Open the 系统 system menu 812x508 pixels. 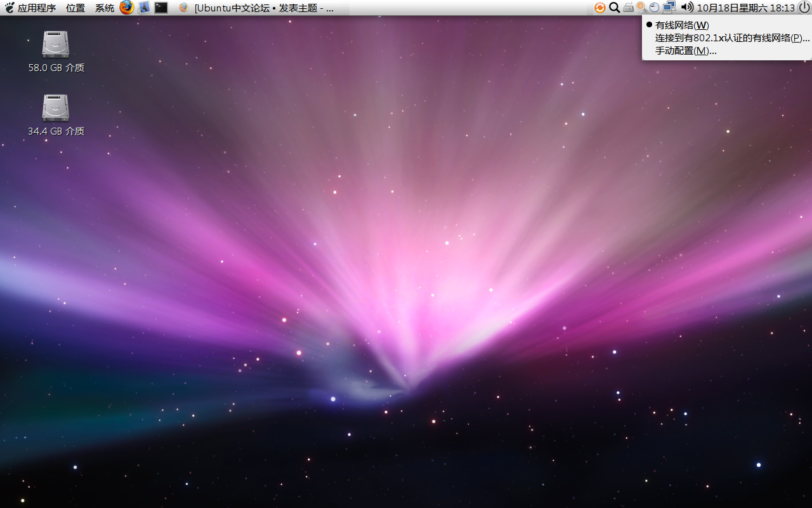tap(105, 8)
